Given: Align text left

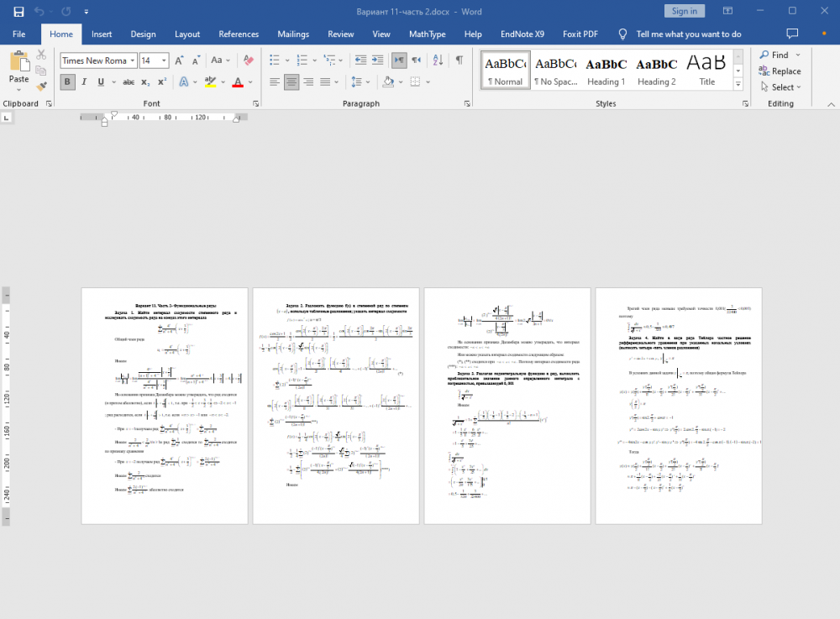Looking at the screenshot, I should pyautogui.click(x=275, y=82).
